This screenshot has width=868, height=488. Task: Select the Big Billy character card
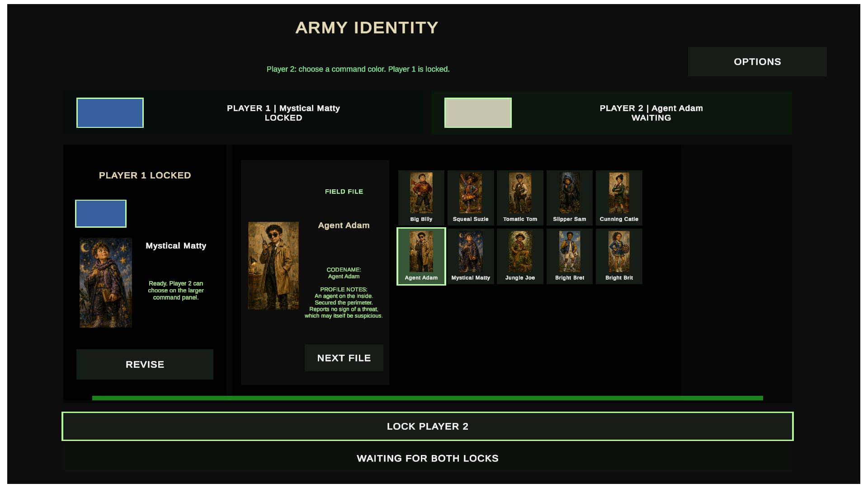421,197
